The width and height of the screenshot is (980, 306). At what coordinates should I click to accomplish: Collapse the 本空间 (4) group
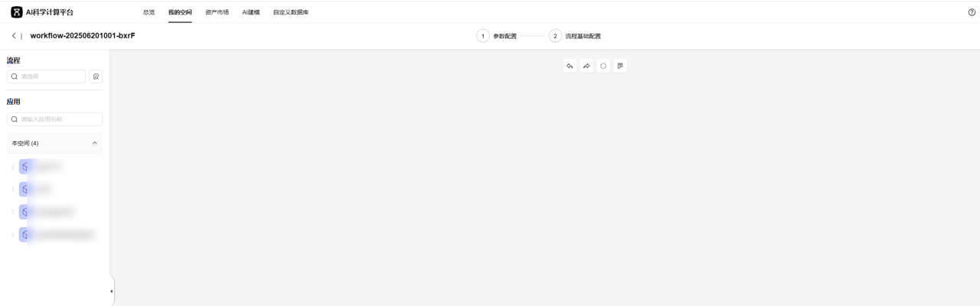click(x=54, y=143)
